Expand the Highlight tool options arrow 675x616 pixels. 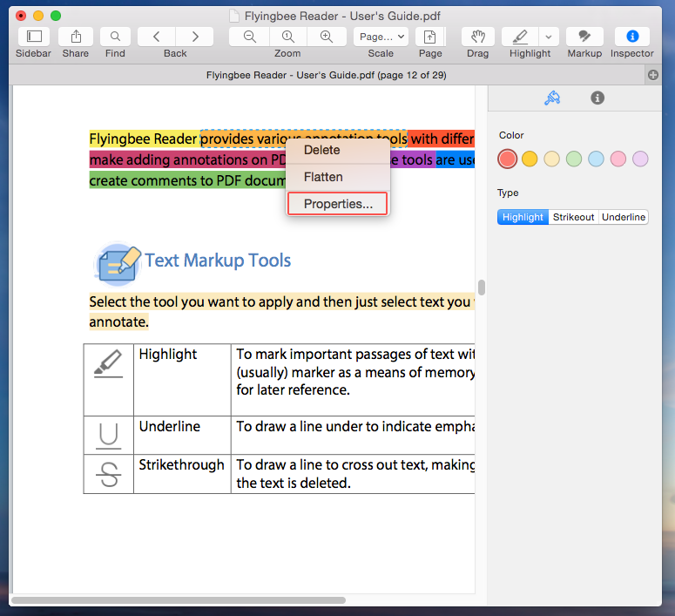pos(549,37)
